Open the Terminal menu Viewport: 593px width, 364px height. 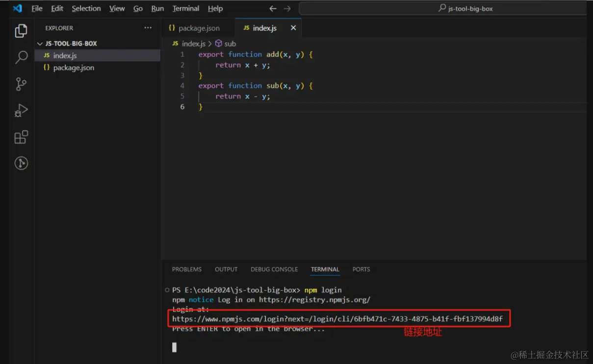coord(186,8)
